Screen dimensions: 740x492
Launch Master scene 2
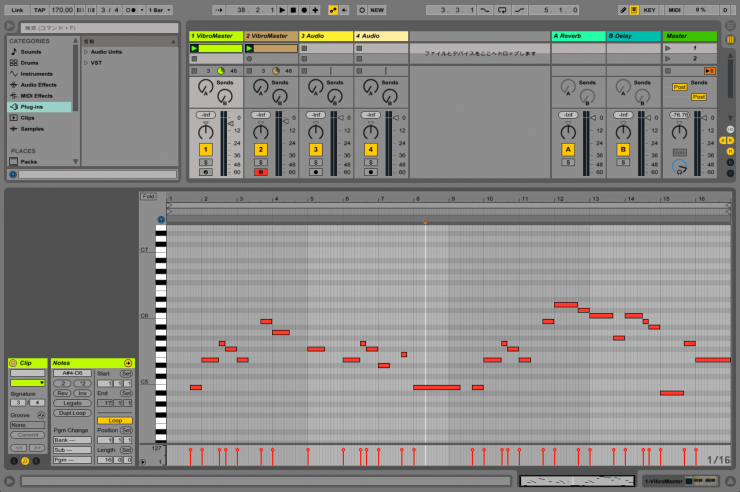pos(668,59)
